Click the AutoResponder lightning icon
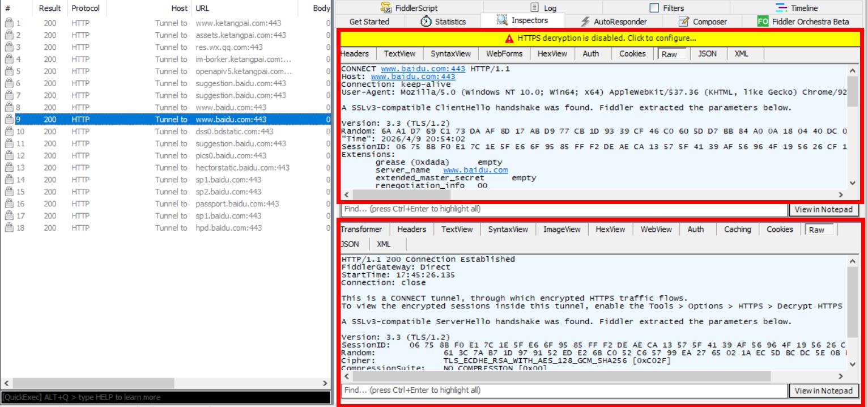868x407 pixels. click(585, 22)
